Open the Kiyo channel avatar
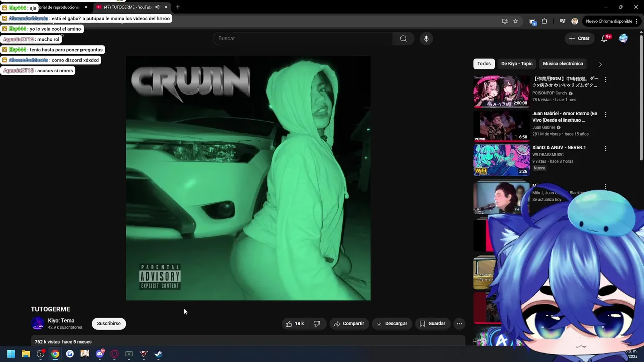Viewport: 644px width, 362px height. (x=38, y=324)
